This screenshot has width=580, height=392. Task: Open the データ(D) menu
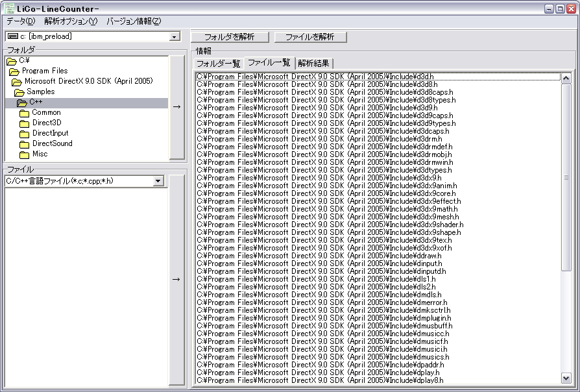21,21
